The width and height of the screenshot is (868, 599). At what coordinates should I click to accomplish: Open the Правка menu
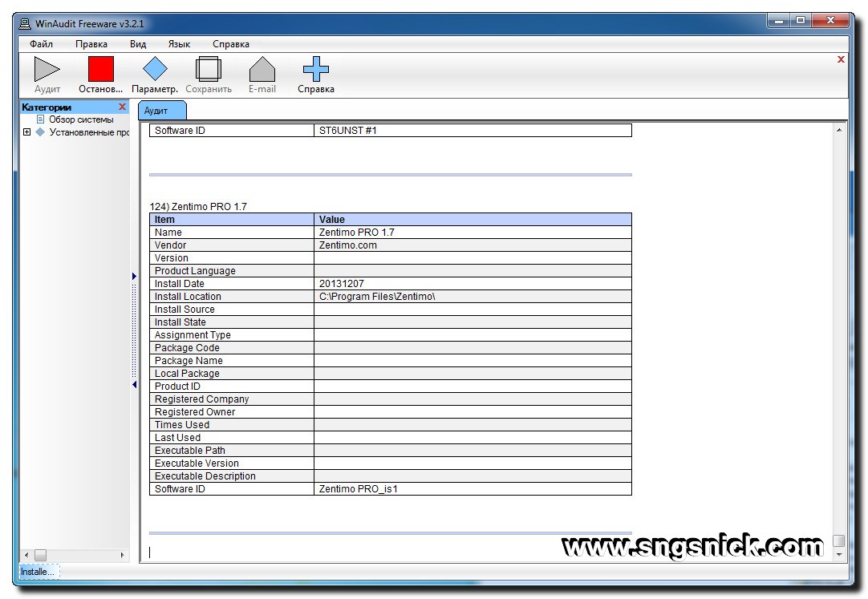point(91,44)
